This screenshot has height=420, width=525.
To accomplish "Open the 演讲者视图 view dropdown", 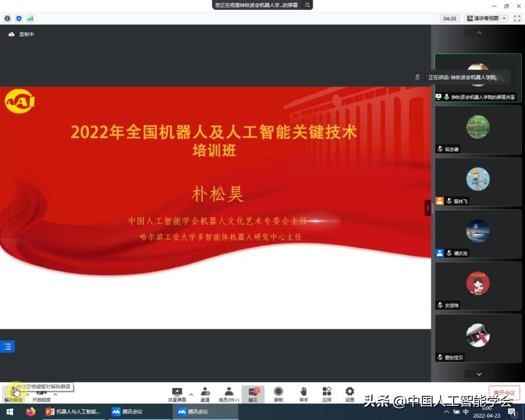I will coord(486,18).
